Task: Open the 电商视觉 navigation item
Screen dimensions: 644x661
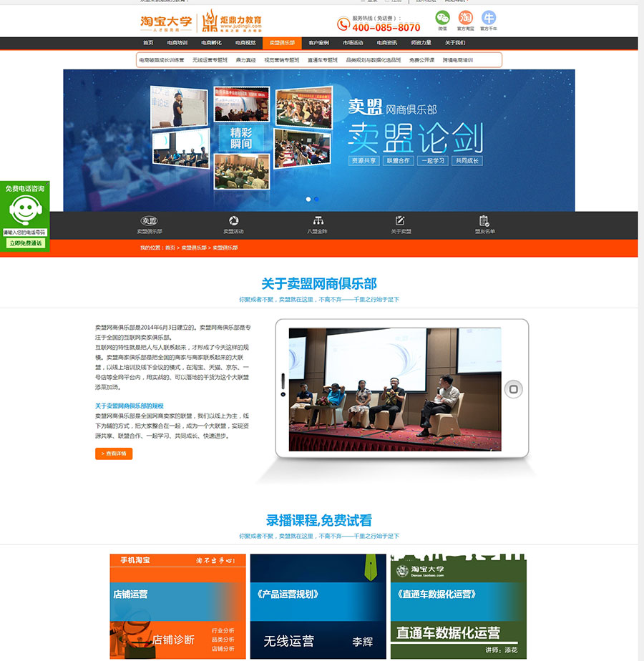Action: (x=245, y=43)
